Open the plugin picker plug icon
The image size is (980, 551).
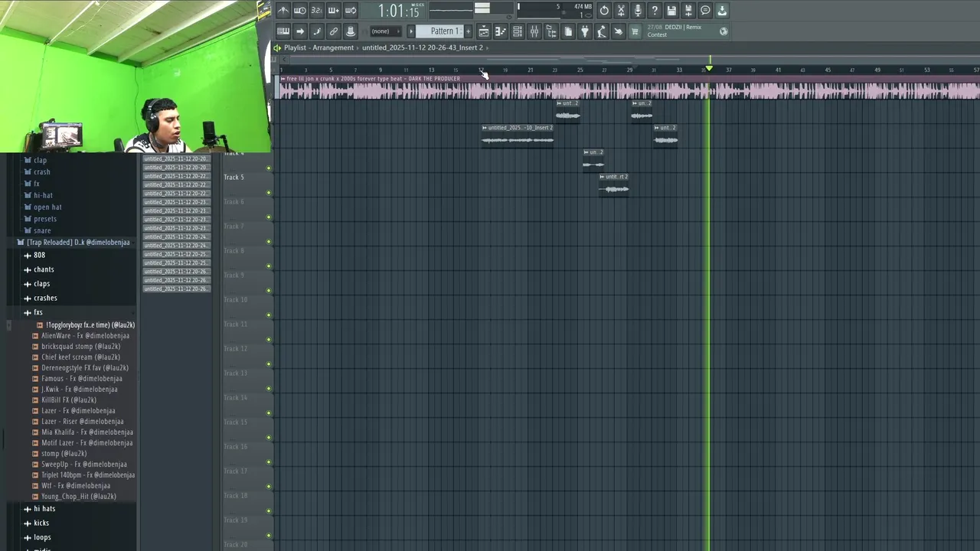click(585, 31)
